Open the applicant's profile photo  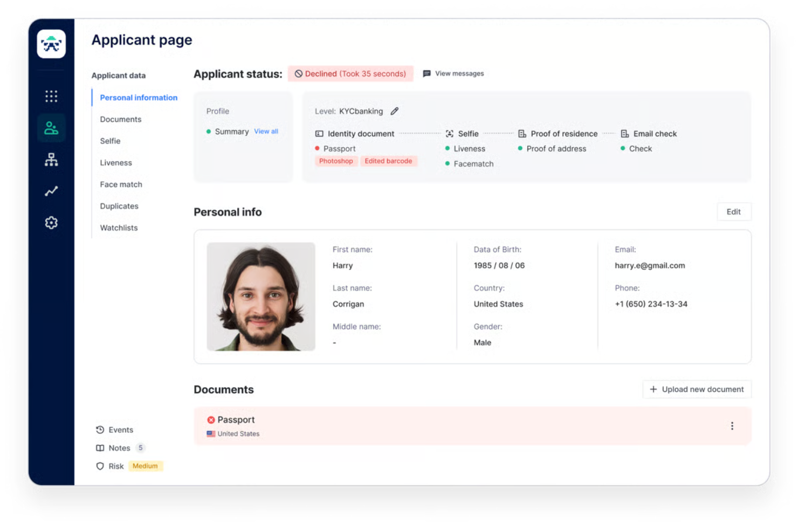pyautogui.click(x=260, y=296)
